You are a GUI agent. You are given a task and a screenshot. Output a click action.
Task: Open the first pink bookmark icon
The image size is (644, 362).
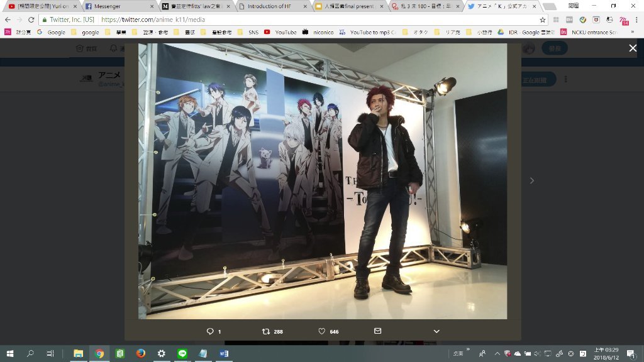(8, 32)
